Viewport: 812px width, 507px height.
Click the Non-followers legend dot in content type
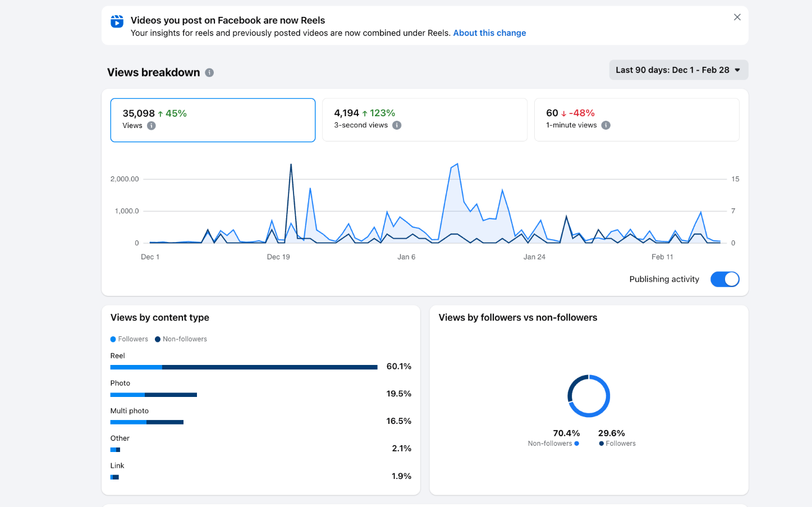(x=158, y=339)
